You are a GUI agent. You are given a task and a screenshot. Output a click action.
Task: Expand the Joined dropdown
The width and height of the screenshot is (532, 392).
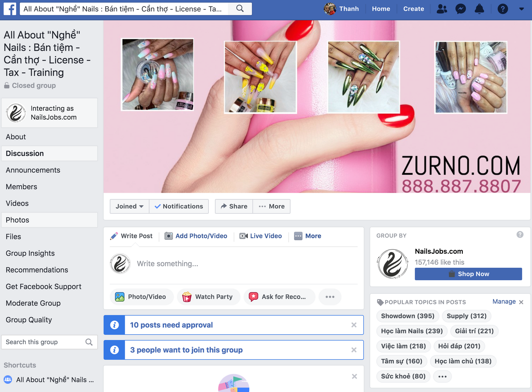click(x=129, y=206)
